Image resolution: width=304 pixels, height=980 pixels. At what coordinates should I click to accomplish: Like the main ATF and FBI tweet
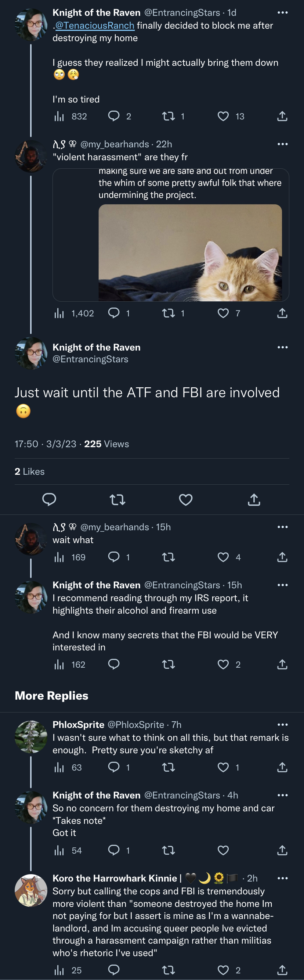pyautogui.click(x=185, y=499)
